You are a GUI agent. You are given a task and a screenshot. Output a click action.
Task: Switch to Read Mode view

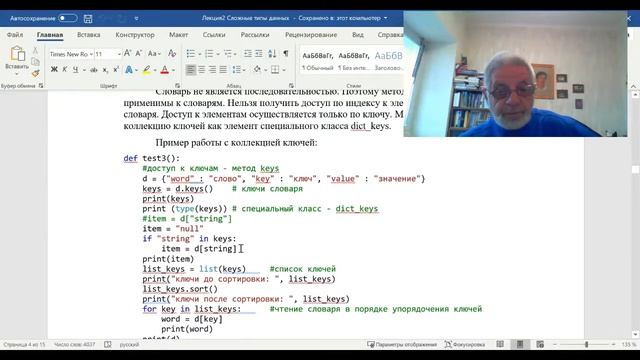[x=500, y=344]
